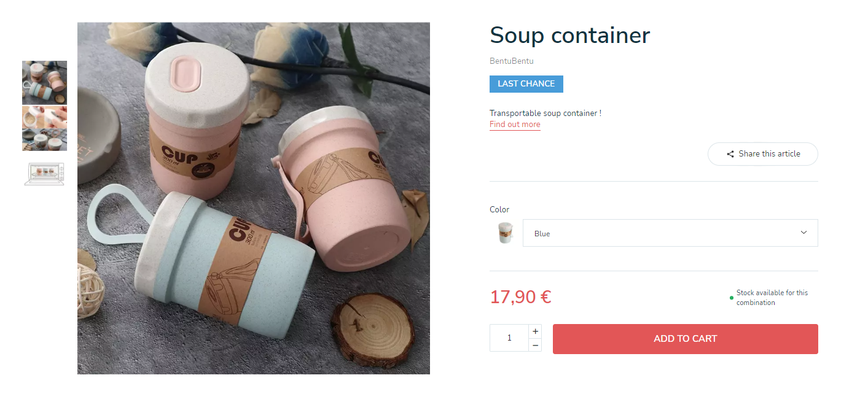This screenshot has height=394, width=868.
Task: Select the microwave illustration thumbnail
Action: (x=45, y=174)
